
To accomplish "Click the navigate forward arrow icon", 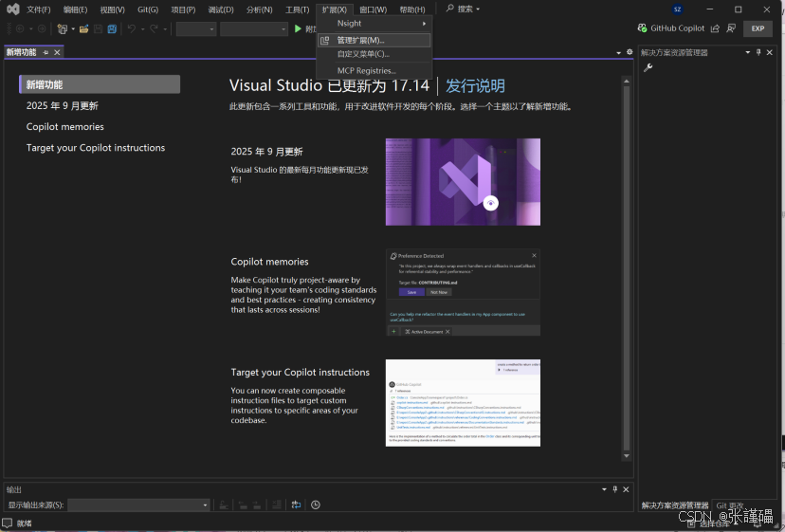I will tap(42, 29).
